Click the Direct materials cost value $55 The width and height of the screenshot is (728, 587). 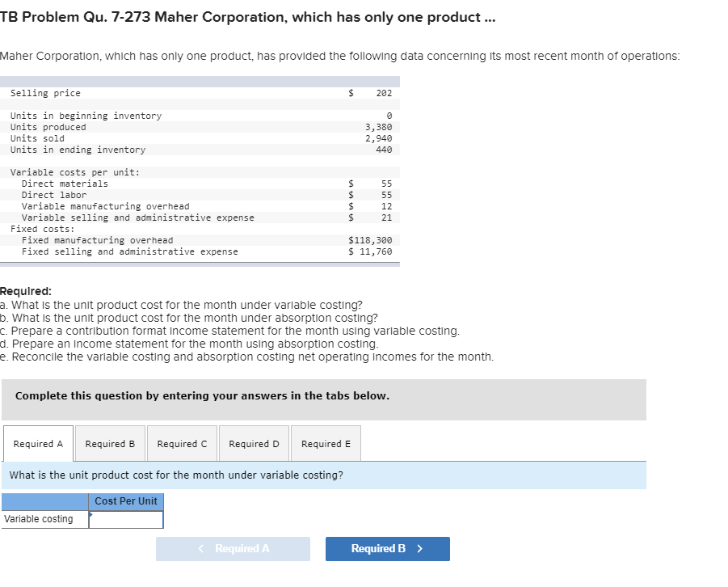coord(381,183)
